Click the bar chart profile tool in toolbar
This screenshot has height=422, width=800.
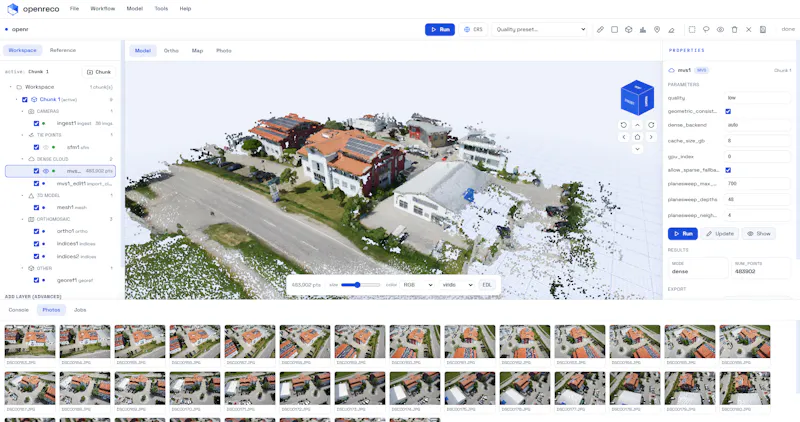tap(643, 30)
